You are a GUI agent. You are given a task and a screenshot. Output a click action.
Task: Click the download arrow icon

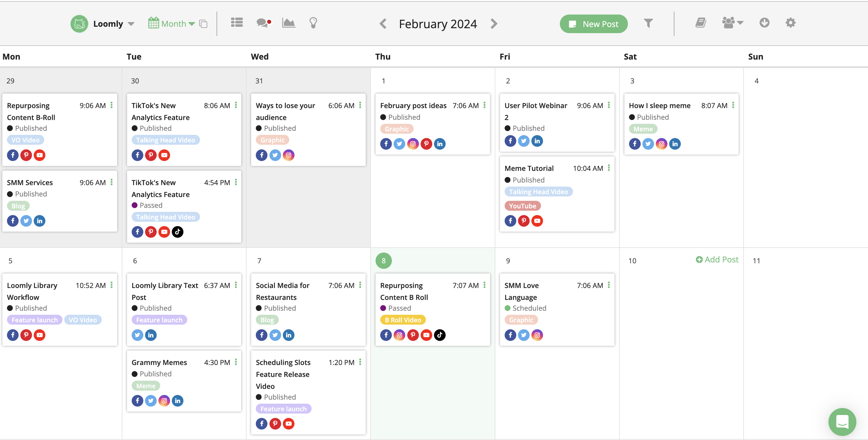(x=764, y=23)
